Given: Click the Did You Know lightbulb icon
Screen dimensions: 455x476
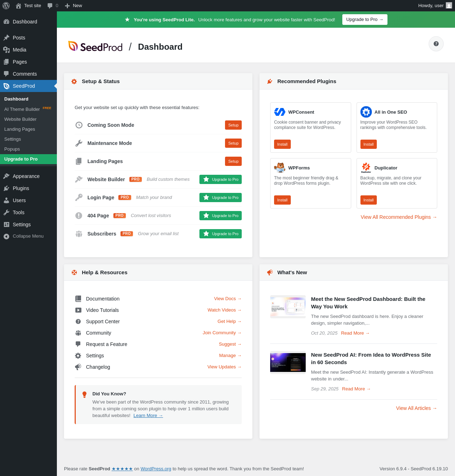Looking at the screenshot, I should click(85, 395).
